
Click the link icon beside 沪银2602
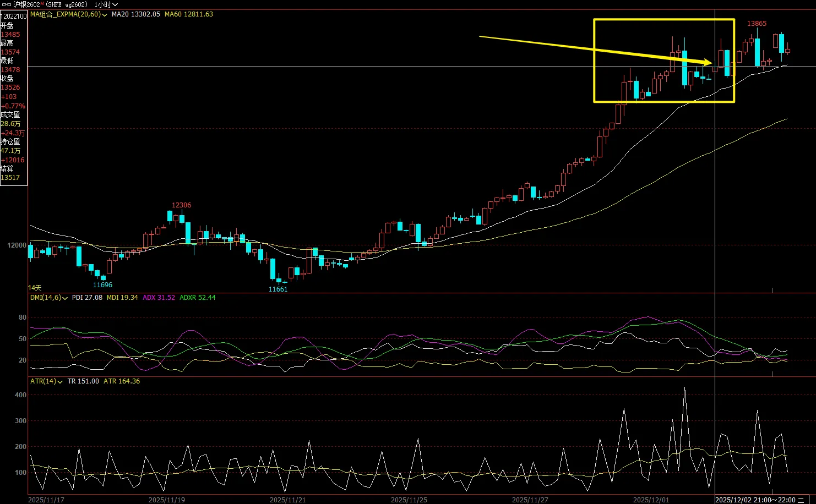pos(7,4)
